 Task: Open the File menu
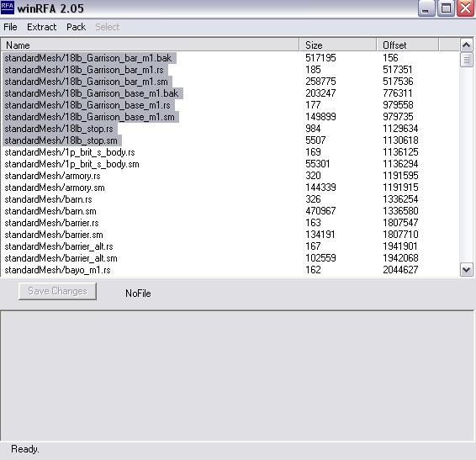pos(10,27)
